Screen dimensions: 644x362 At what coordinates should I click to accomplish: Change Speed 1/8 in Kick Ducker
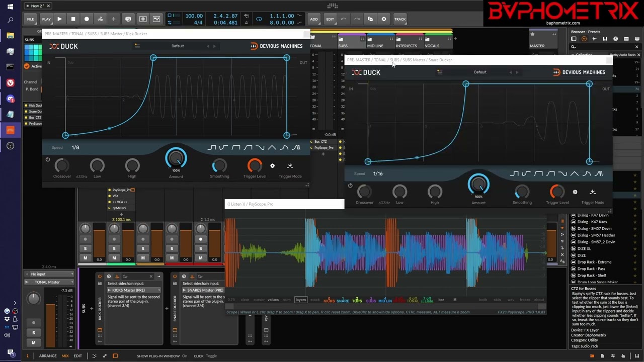(x=75, y=147)
